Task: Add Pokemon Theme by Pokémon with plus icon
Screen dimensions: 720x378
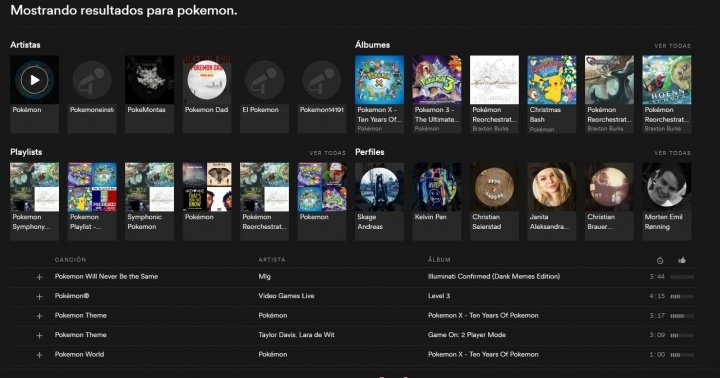Action: (39, 316)
